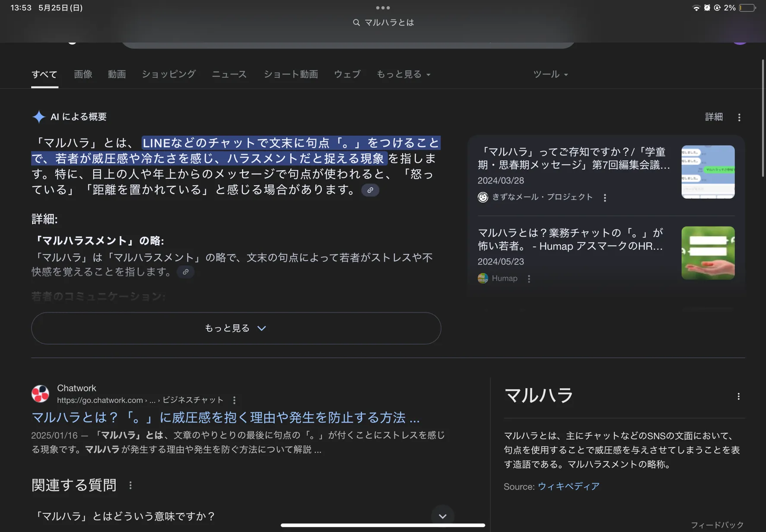The width and height of the screenshot is (766, 532).
Task: Switch to the ニュース tab
Action: 229,74
